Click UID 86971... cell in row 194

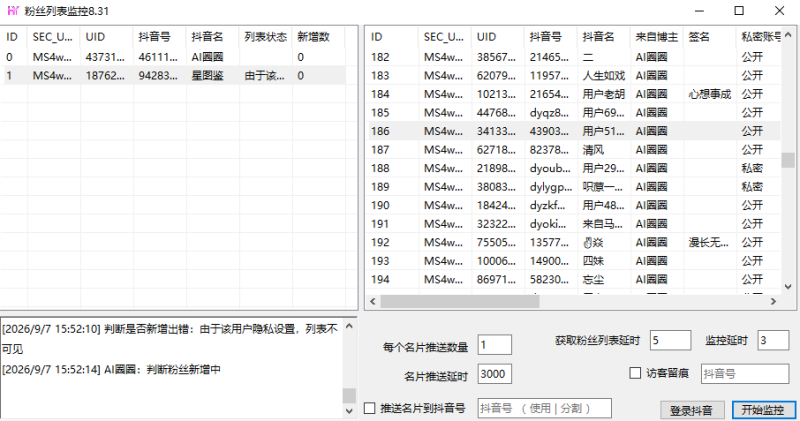pos(497,279)
